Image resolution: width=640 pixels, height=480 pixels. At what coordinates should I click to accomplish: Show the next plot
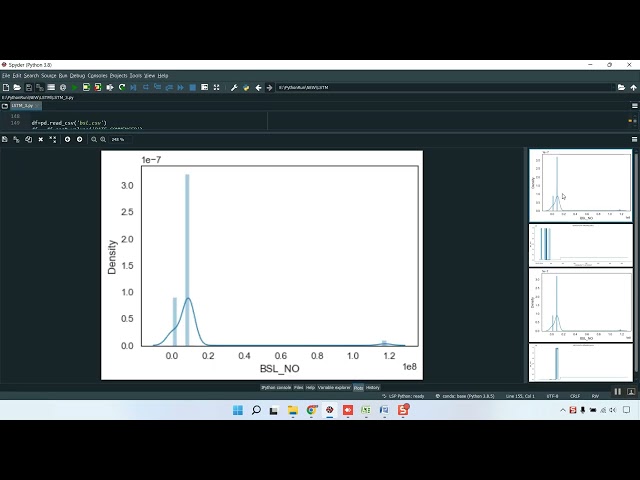point(80,139)
